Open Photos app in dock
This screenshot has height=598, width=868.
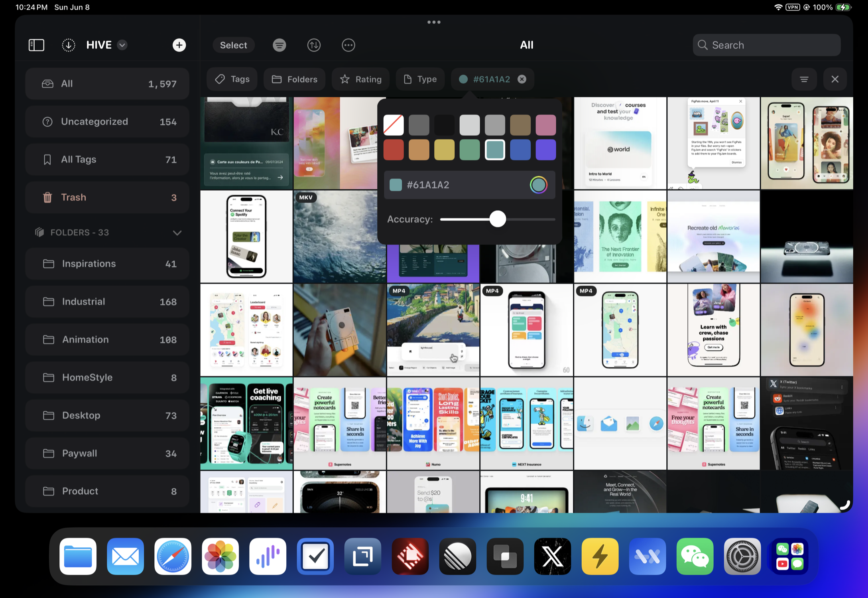point(220,556)
